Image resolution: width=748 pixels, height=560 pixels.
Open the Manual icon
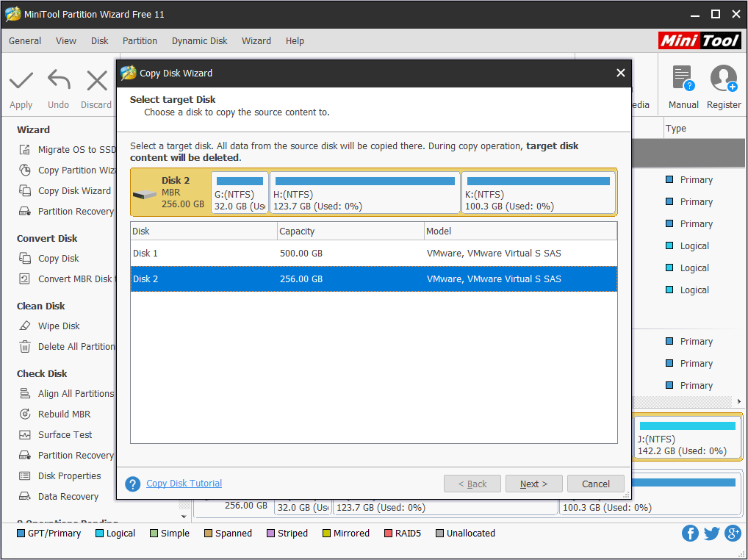[683, 79]
